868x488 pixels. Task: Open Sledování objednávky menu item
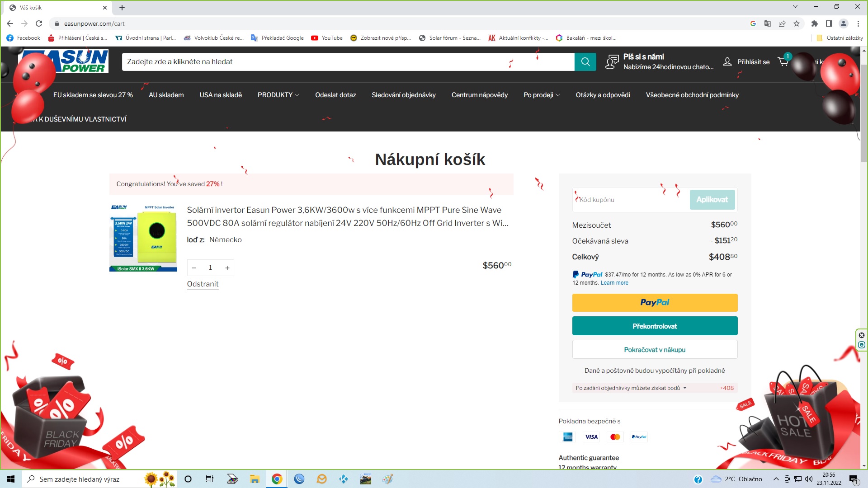(x=403, y=95)
